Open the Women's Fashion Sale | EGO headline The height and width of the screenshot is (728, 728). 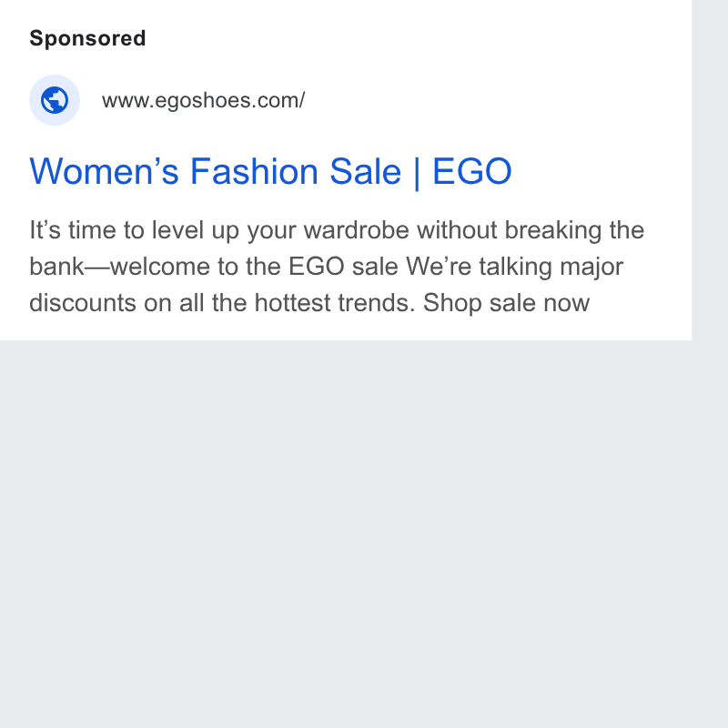[270, 171]
